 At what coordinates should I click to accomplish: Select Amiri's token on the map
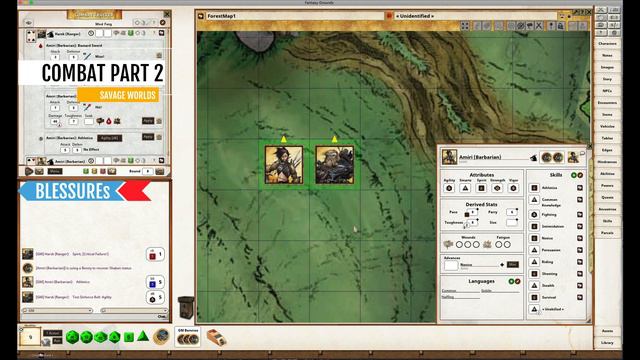click(x=284, y=165)
